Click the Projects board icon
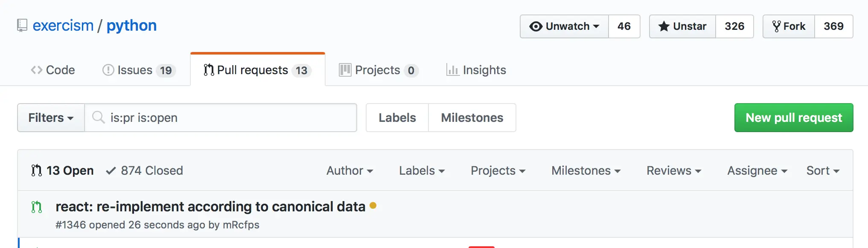The height and width of the screenshot is (248, 868). point(345,70)
